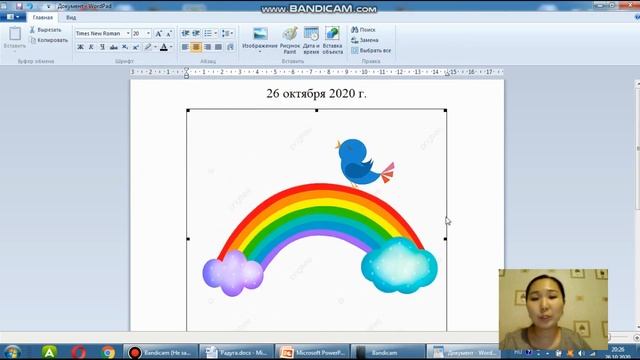Click the volume icon in system tray

tap(581, 353)
